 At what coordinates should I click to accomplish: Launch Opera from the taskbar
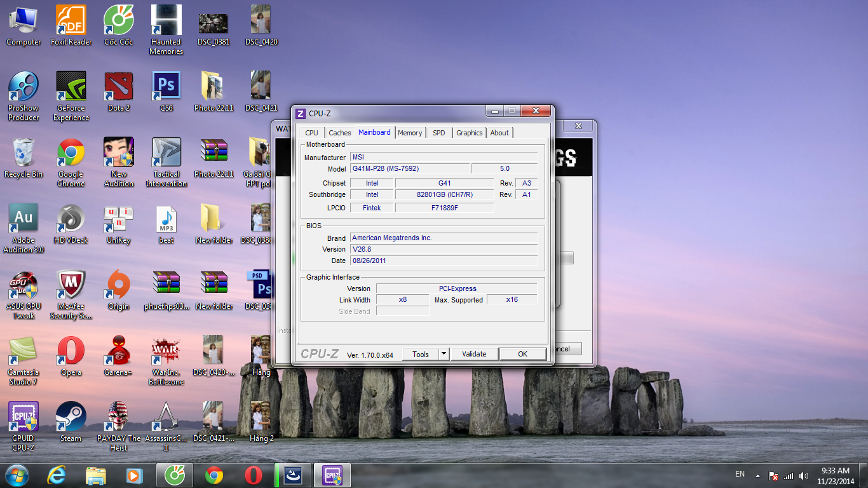click(254, 475)
